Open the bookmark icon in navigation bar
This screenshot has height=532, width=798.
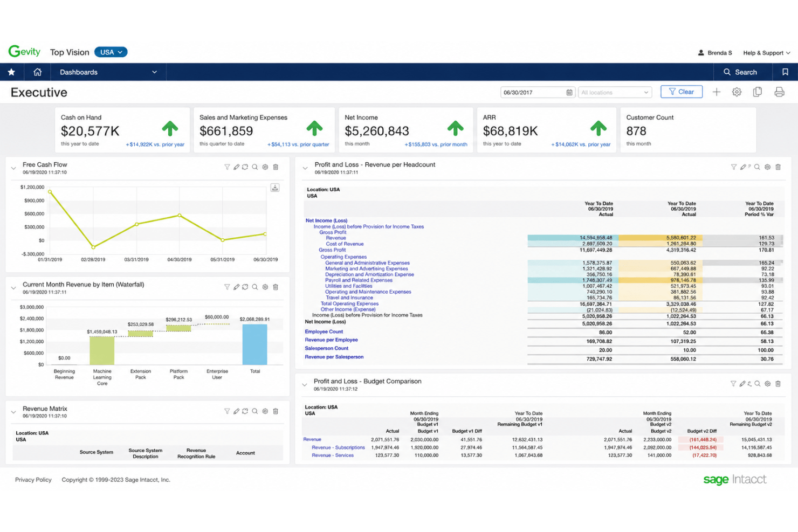coord(785,72)
